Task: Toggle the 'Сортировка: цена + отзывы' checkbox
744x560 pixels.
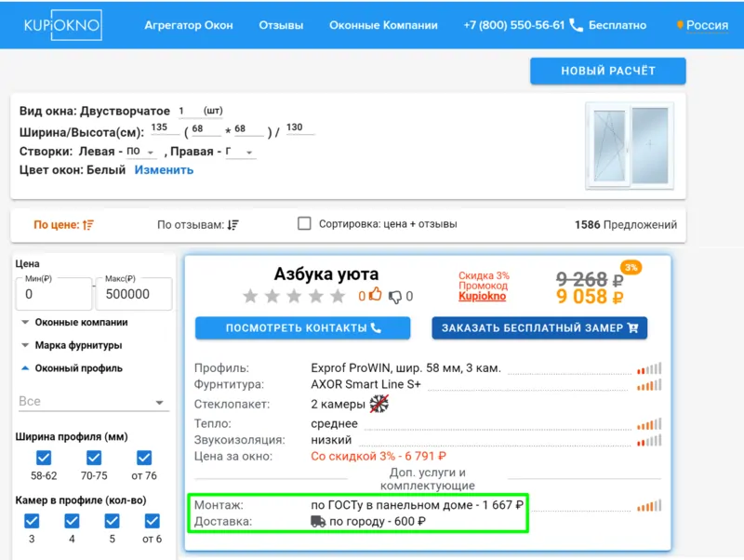Action: (x=304, y=223)
